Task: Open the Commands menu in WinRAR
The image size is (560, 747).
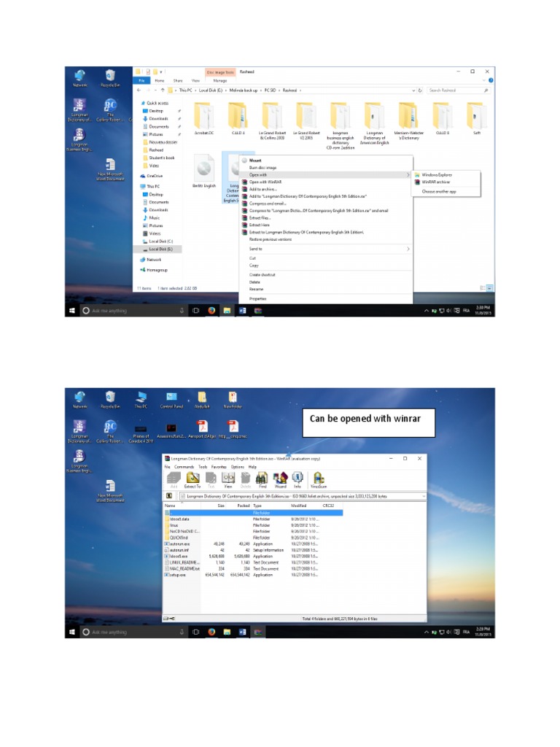Action: click(184, 467)
